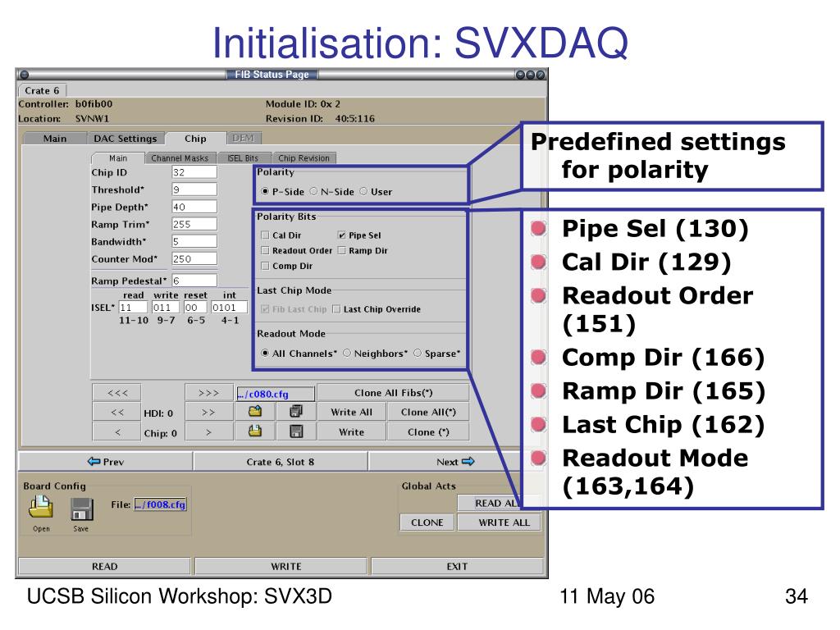Image resolution: width=840 pixels, height=630 pixels.
Task: Go to Prev slot with left arrow
Action: click(106, 461)
